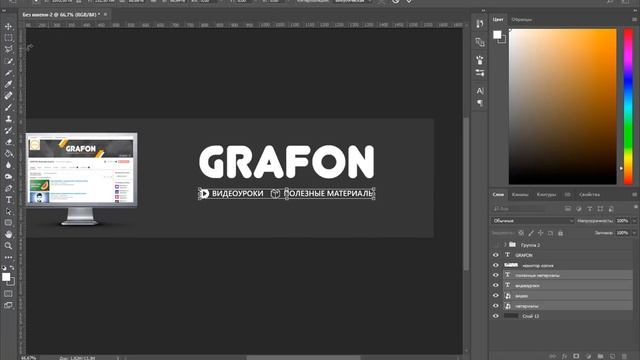The height and width of the screenshot is (360, 640).
Task: Select the GRAFON layer row
Action: pos(567,255)
